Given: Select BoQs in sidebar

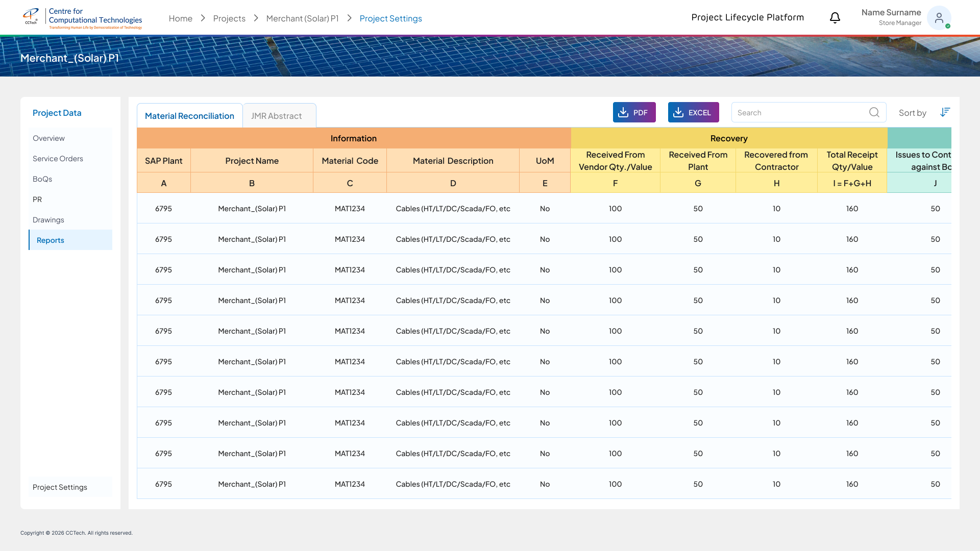Looking at the screenshot, I should (42, 179).
